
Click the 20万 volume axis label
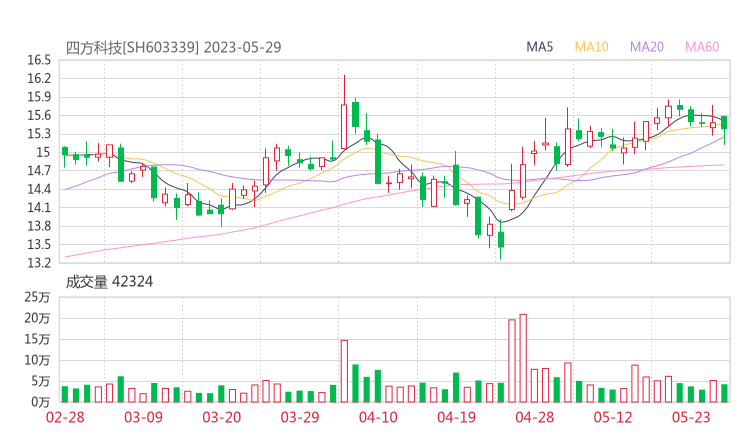point(37,318)
